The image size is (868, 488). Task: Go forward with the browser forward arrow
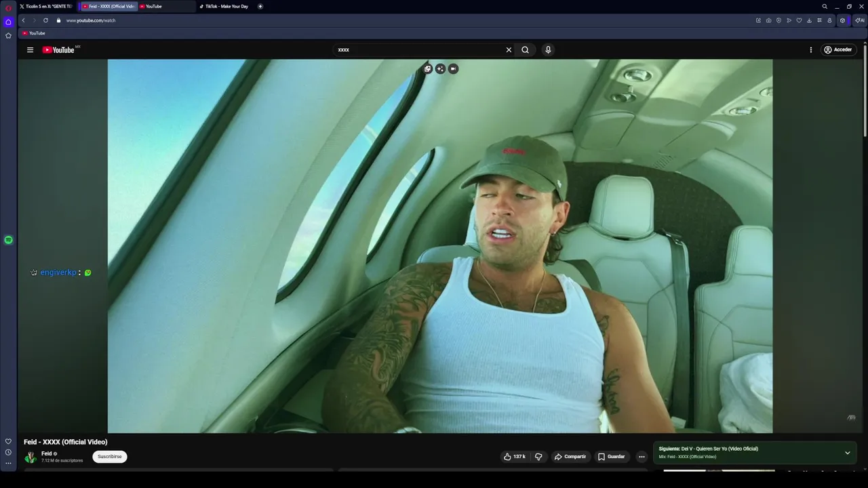pos(34,20)
